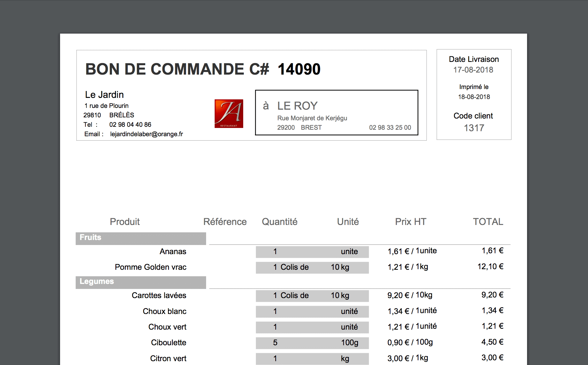Viewport: 588px width, 365px height.
Task: Click the client phone 02 98 33 25 00
Action: [390, 127]
